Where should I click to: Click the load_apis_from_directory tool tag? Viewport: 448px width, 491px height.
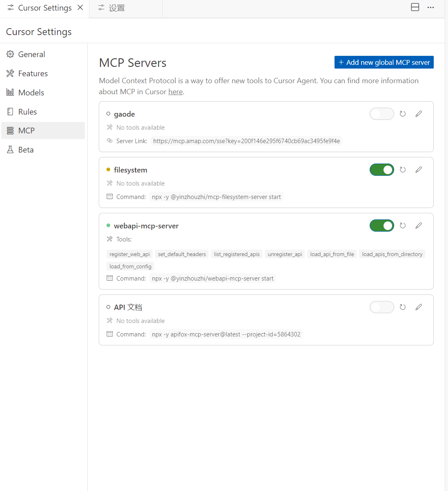tap(392, 254)
